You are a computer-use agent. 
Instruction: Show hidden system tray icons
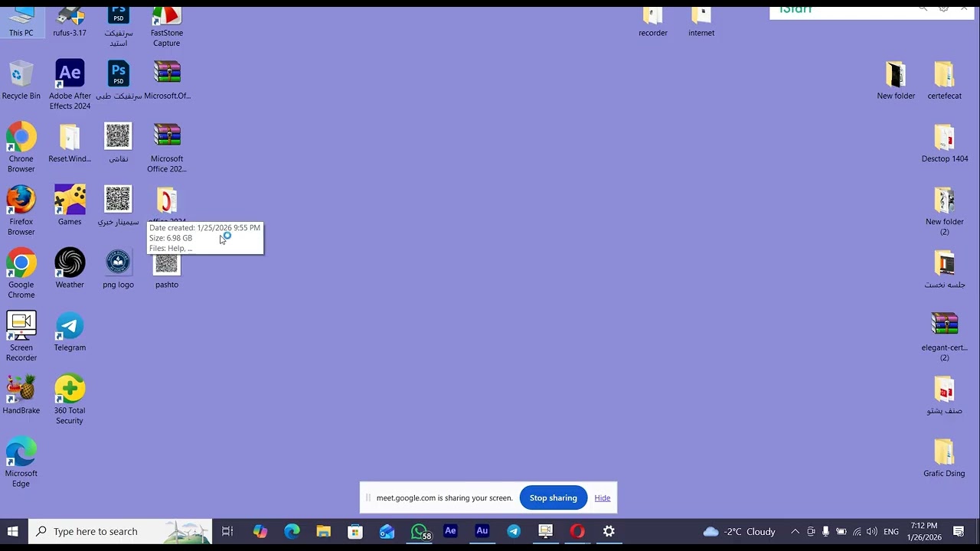coord(795,531)
